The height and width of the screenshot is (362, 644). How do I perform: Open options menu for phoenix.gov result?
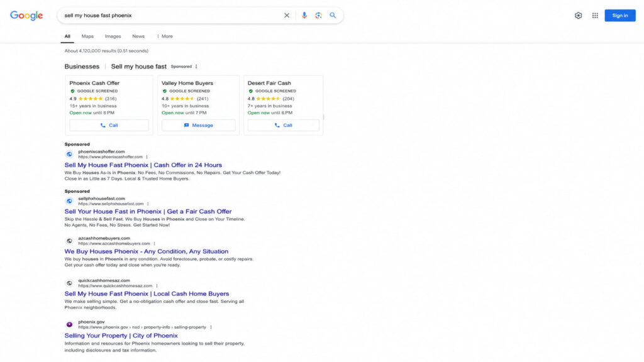(211, 327)
